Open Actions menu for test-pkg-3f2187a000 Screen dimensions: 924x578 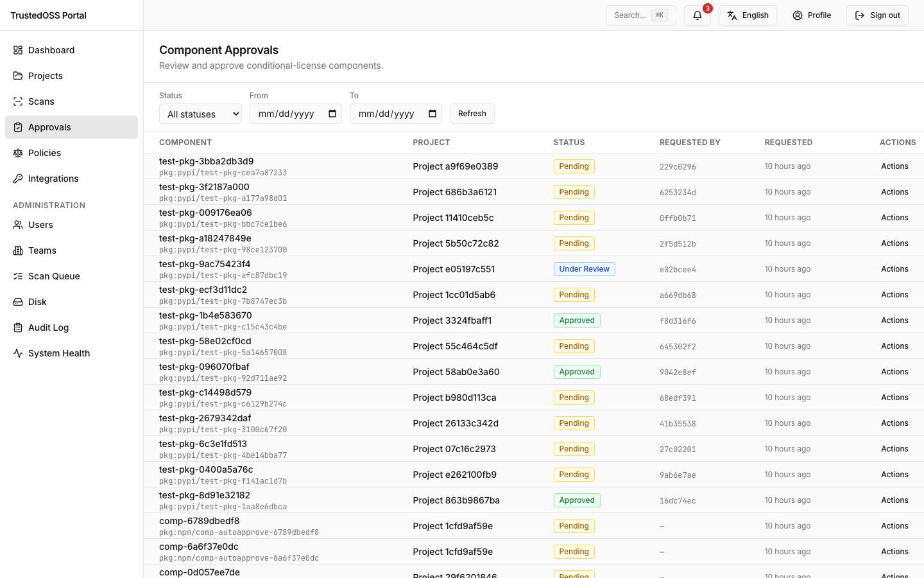click(x=894, y=192)
